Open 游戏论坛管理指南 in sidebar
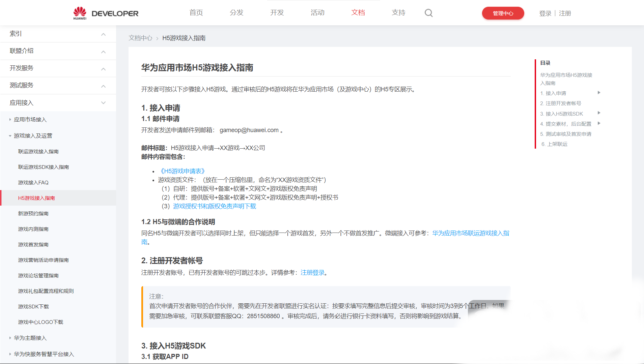Image resolution: width=644 pixels, height=364 pixels. [x=38, y=276]
